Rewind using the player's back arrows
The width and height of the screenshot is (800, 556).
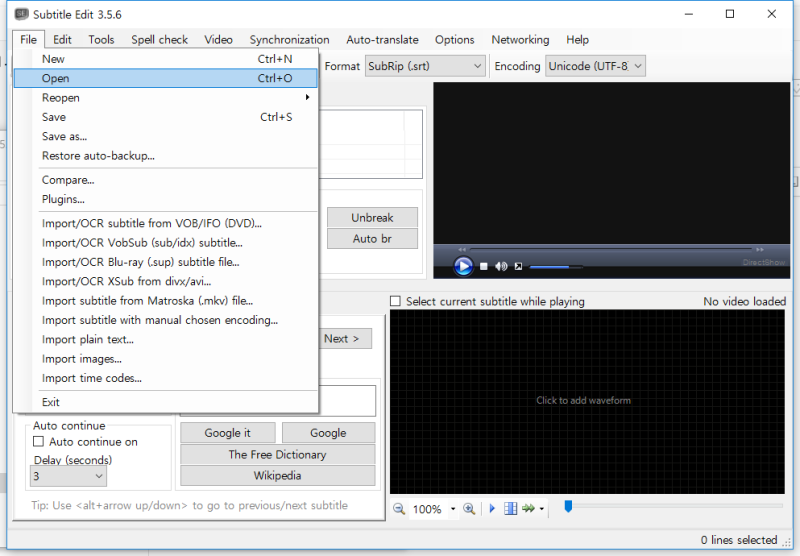point(462,249)
